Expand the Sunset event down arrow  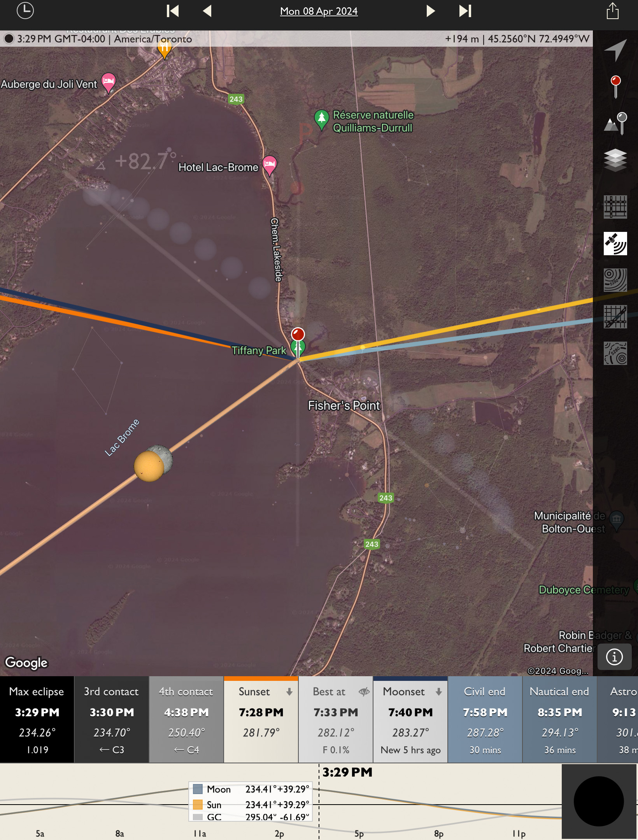[x=289, y=691]
